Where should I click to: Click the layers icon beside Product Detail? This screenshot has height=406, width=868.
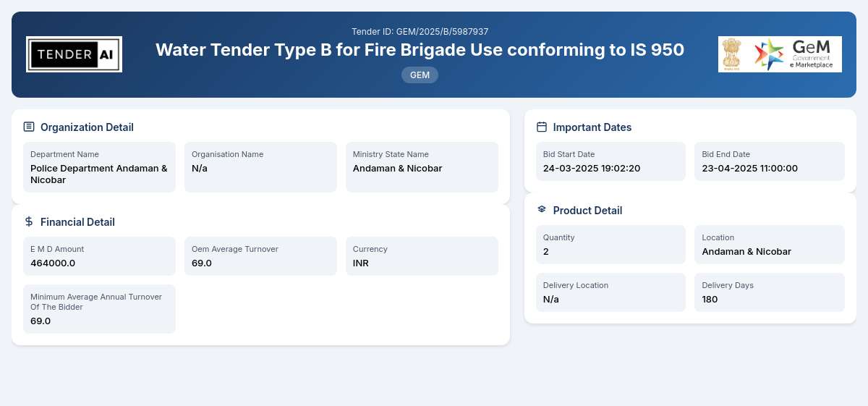point(542,210)
